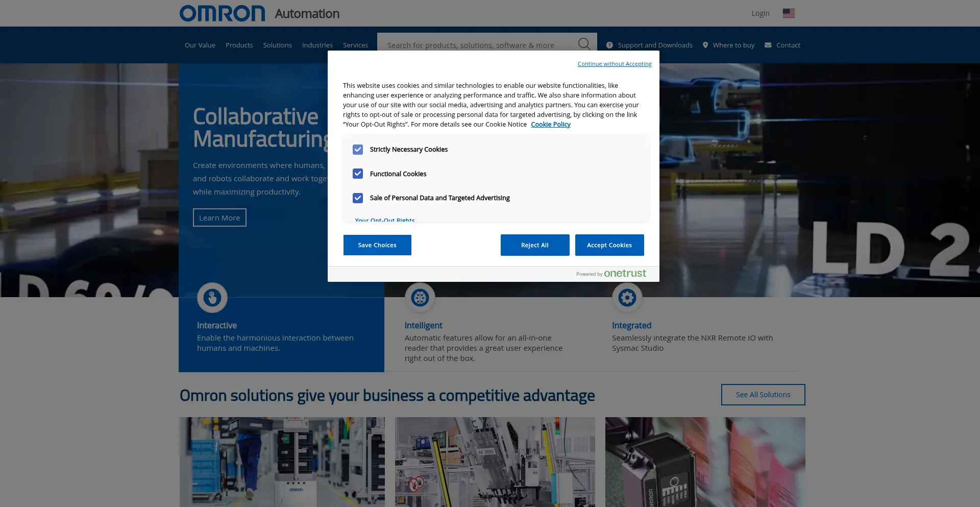Click the search magnifier icon
Viewport: 980px width, 507px height.
584,44
